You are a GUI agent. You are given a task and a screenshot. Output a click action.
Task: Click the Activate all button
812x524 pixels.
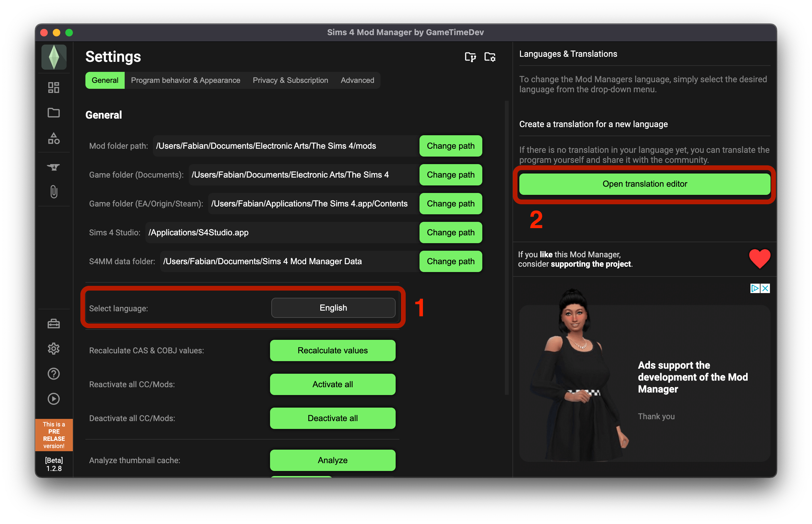333,384
